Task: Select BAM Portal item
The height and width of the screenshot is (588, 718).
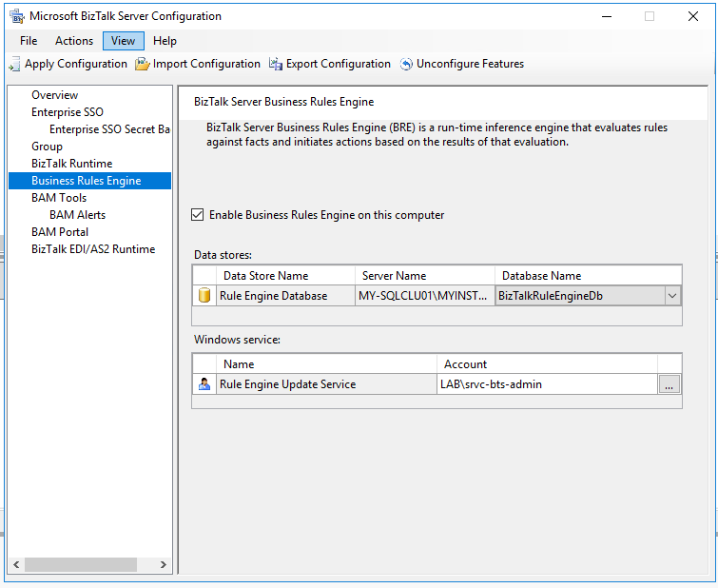Action: pyautogui.click(x=60, y=232)
